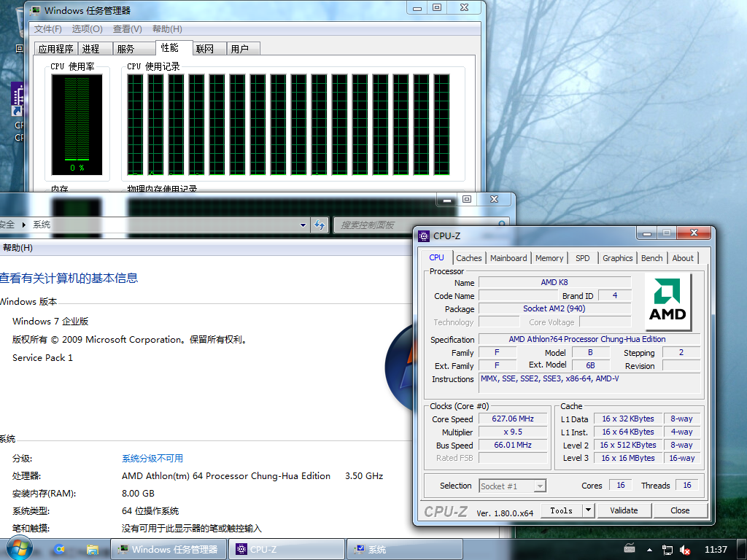Open the pinned browser icon on the taskbar
The height and width of the screenshot is (560, 747).
(x=60, y=549)
